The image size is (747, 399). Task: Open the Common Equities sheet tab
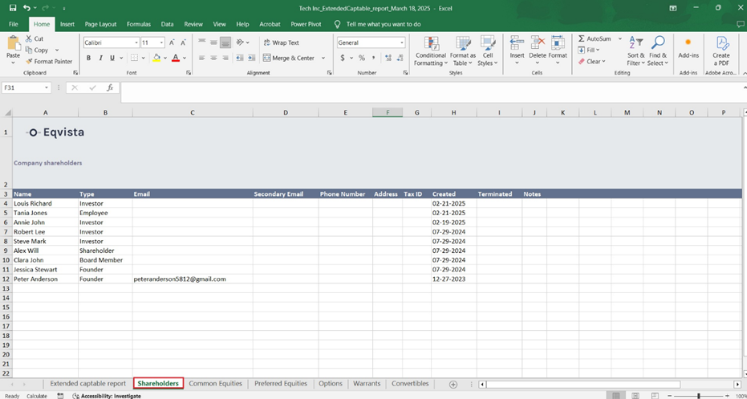pyautogui.click(x=215, y=383)
